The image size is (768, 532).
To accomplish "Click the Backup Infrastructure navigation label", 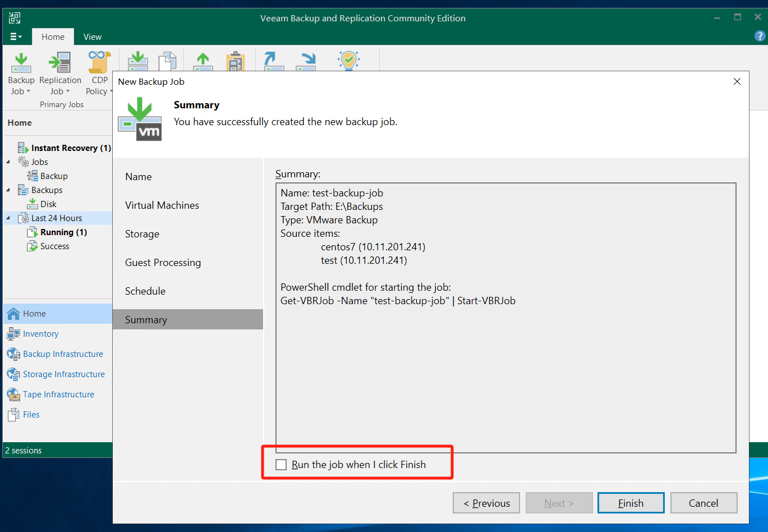I will (63, 354).
